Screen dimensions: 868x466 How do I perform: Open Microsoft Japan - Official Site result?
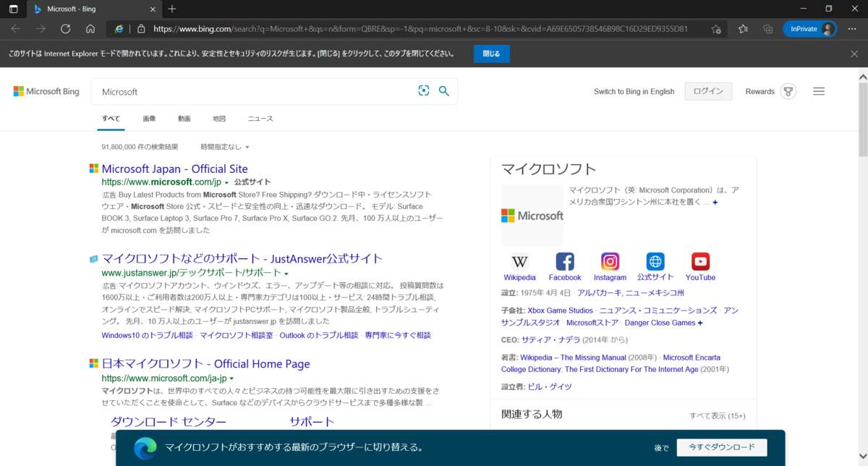[x=174, y=169]
